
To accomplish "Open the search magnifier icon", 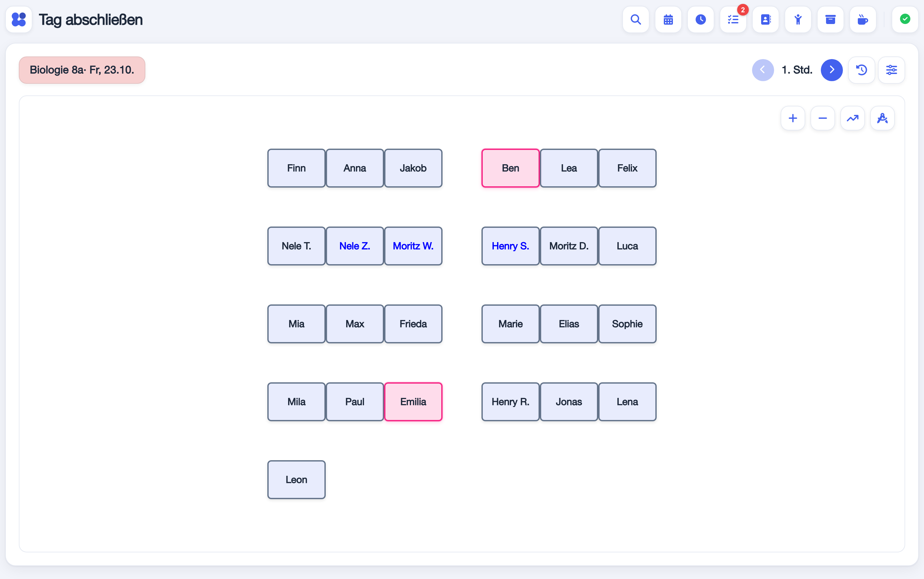I will [636, 19].
